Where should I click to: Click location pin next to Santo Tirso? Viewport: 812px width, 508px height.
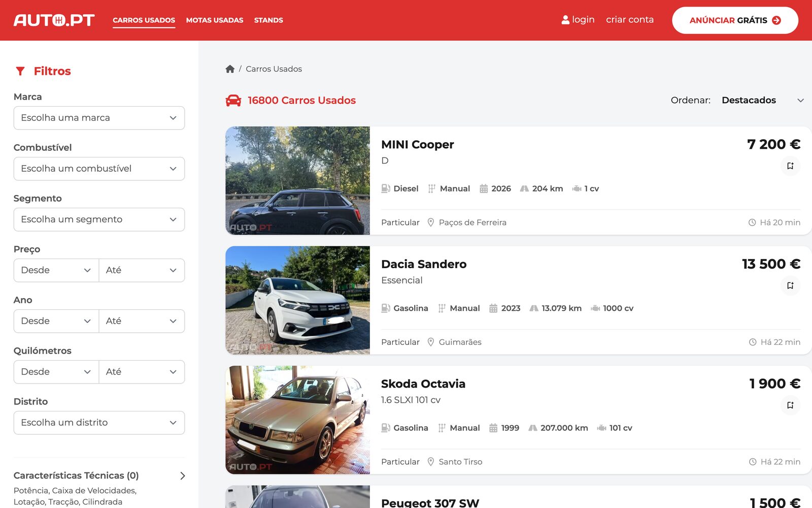point(431,462)
